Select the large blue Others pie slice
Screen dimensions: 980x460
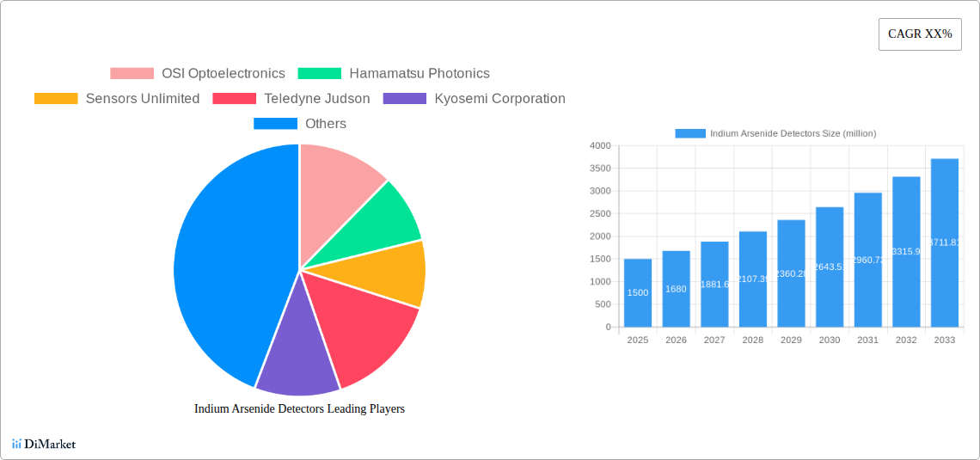pos(224,267)
